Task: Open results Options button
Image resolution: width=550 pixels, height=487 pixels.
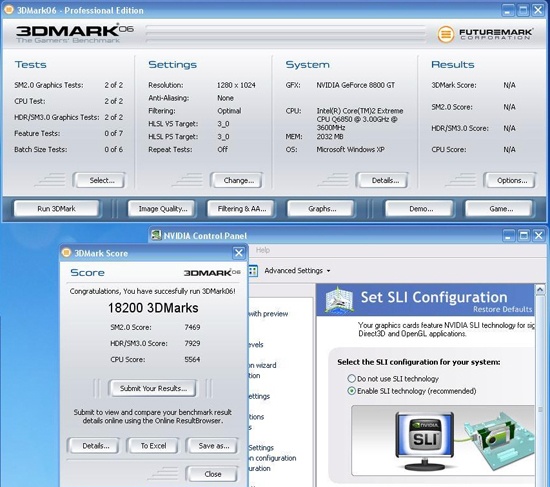Action: (x=512, y=180)
